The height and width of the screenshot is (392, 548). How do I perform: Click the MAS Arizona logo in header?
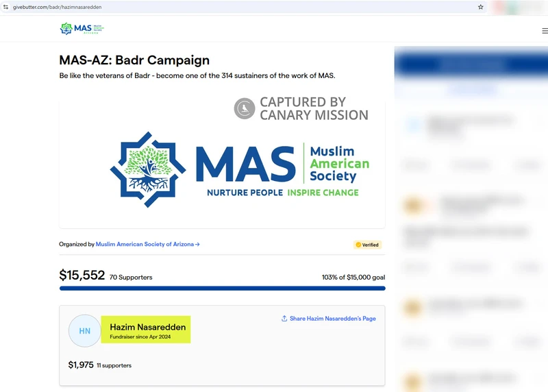(x=82, y=29)
